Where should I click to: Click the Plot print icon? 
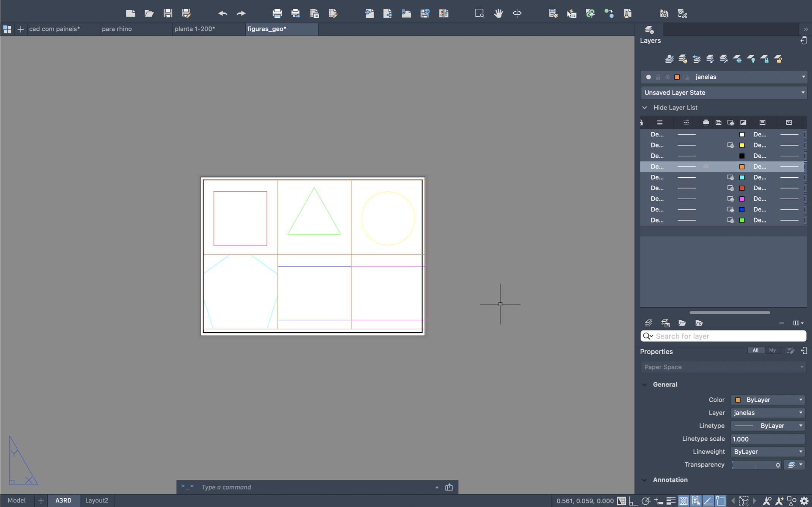(x=277, y=13)
